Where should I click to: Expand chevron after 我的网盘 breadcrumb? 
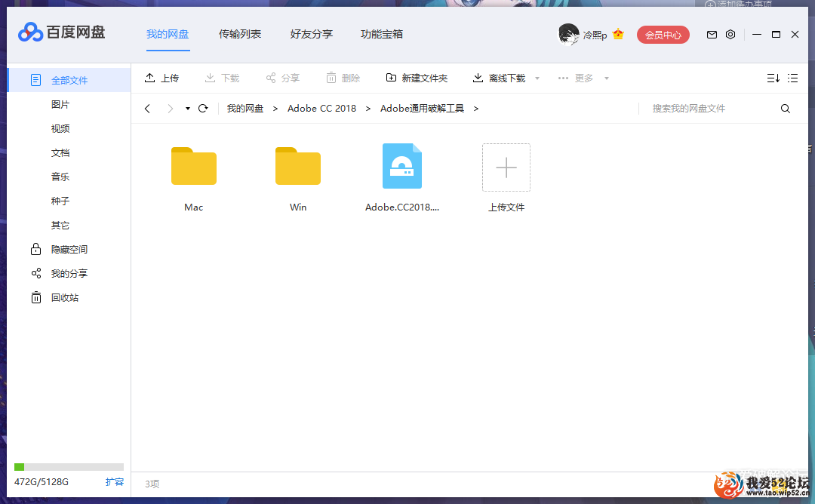point(275,108)
